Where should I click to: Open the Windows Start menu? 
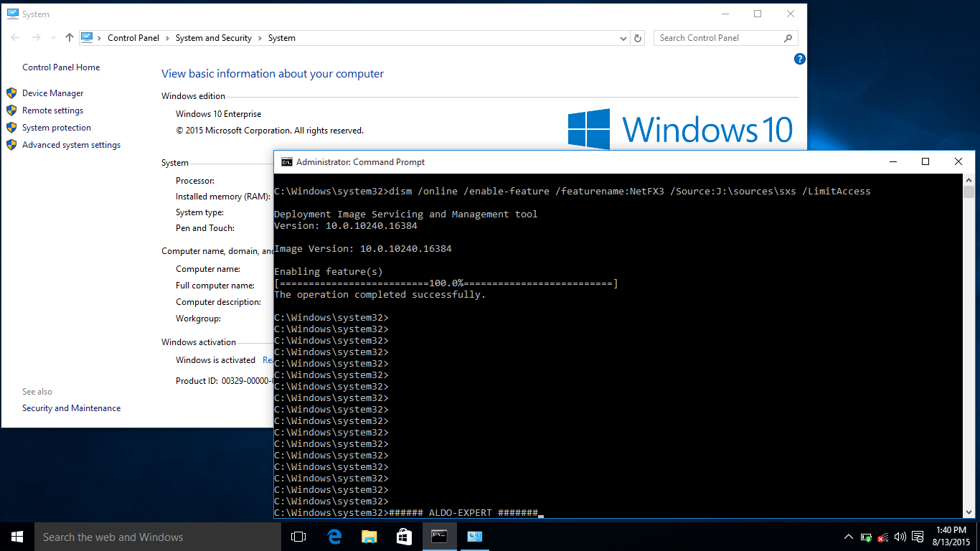pos(17,537)
